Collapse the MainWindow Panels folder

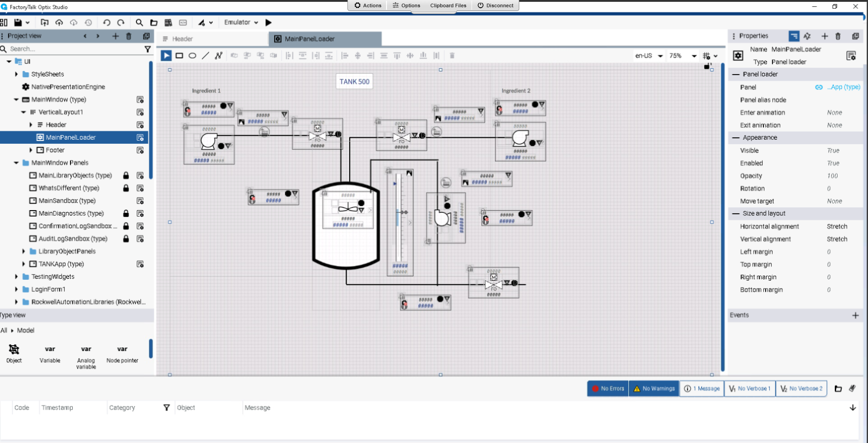(x=16, y=163)
